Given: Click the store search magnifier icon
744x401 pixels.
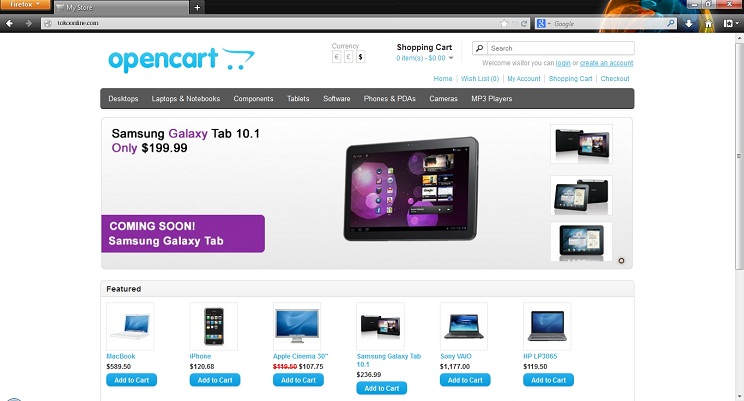Looking at the screenshot, I should pos(479,48).
